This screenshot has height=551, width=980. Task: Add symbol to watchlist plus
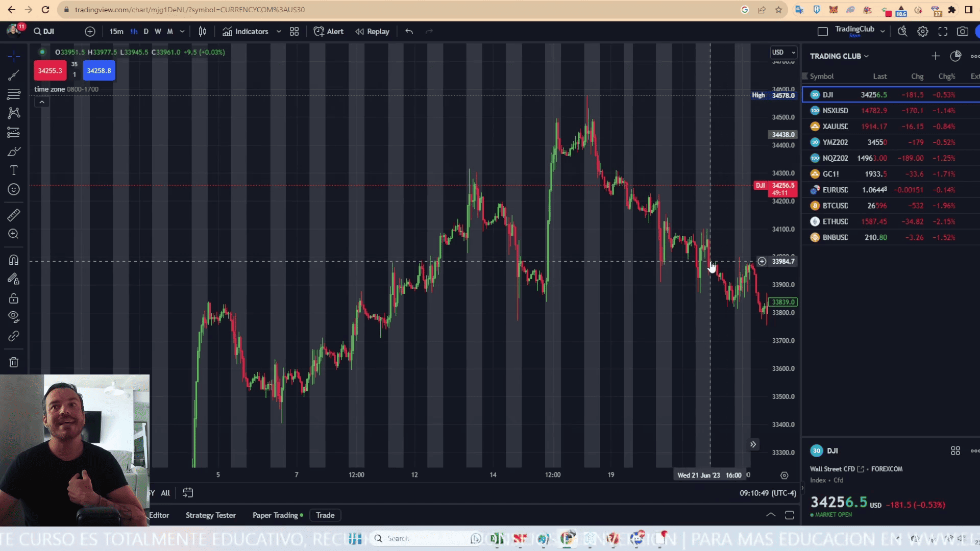pos(936,56)
